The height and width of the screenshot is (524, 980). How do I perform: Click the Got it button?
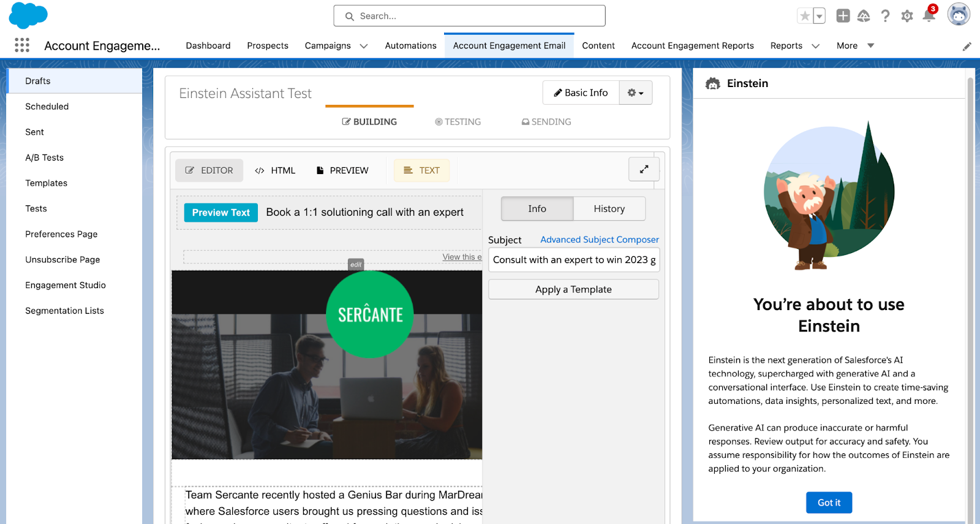tap(829, 503)
